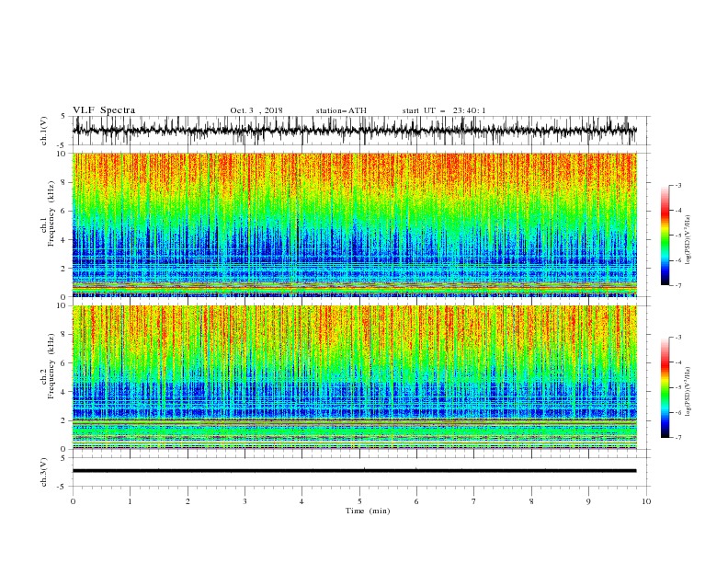Click the "10" label ending the time axis
Screen dimensions: 728x563
(x=646, y=501)
